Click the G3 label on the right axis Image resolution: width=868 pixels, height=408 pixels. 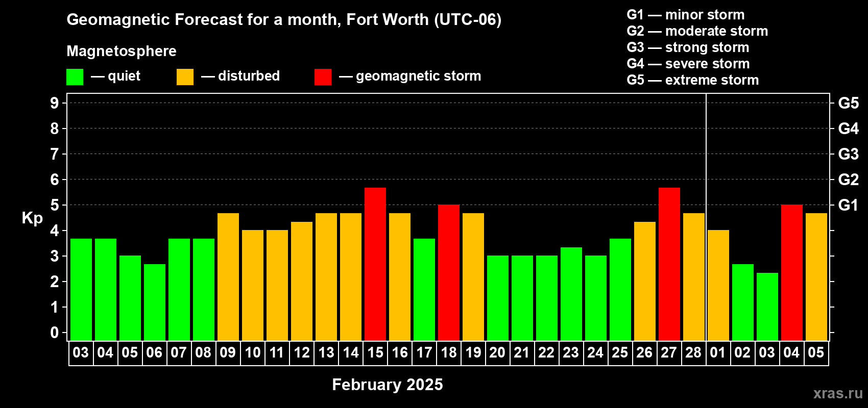pyautogui.click(x=849, y=154)
